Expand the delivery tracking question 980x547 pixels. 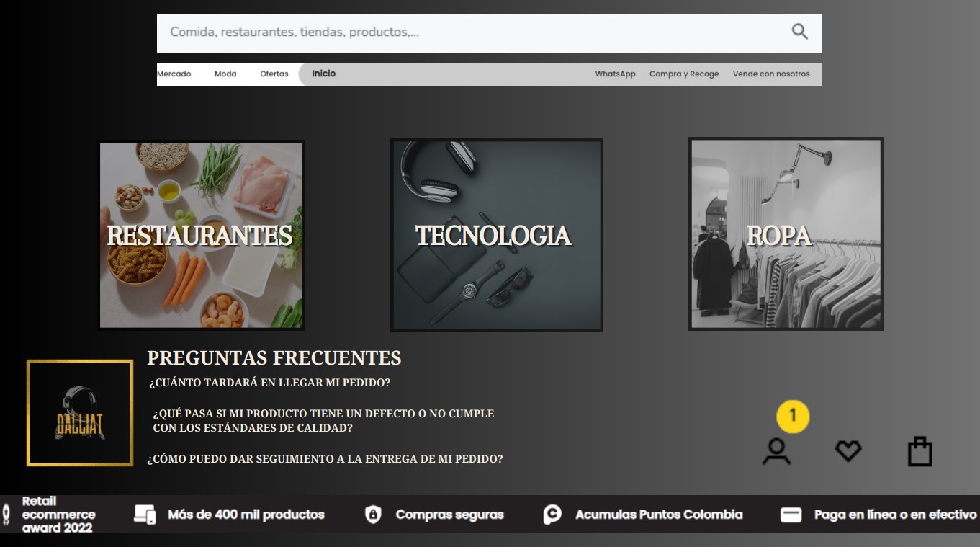pos(325,459)
